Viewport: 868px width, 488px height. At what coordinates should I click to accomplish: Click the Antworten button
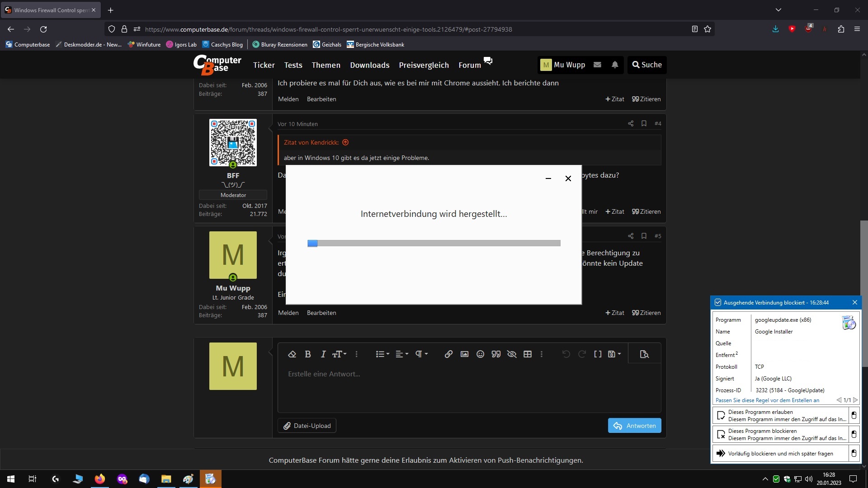[x=634, y=426]
